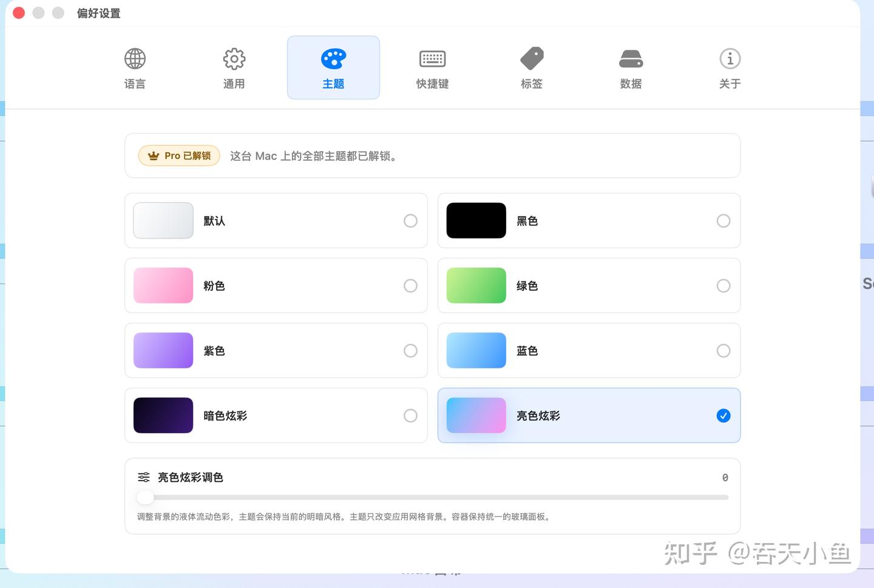Click the palette icon for 主题

coord(333,59)
